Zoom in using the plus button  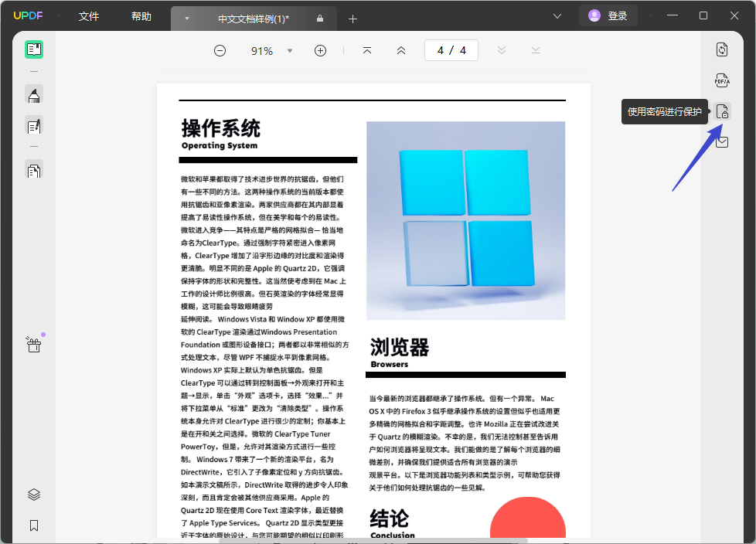[x=320, y=49]
